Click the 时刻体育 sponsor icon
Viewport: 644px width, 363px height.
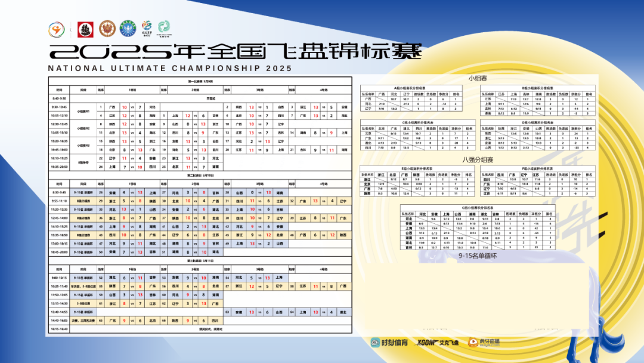[x=375, y=342]
